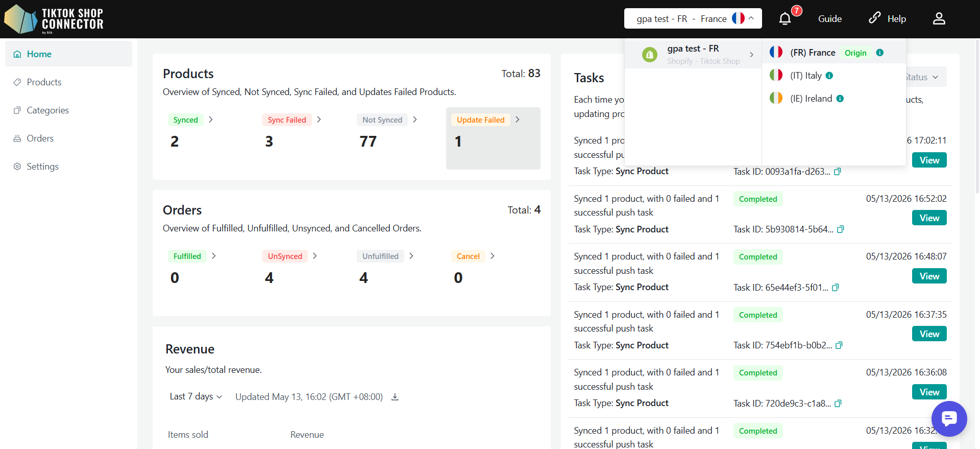Image resolution: width=980 pixels, height=449 pixels.
Task: View task dated 05/13/2026 16:37:35
Action: (929, 334)
